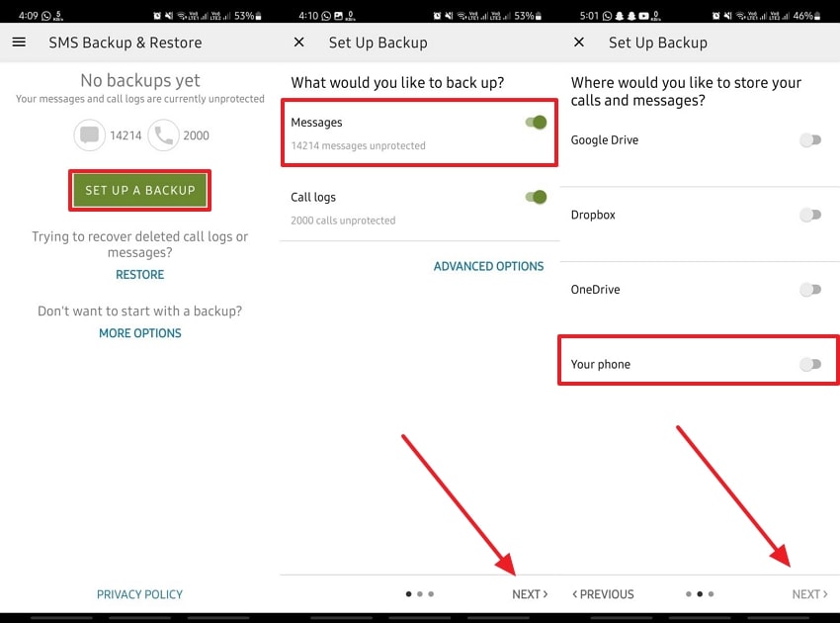Screen dimensions: 840x623
Task: View the Privacy Policy
Action: [x=139, y=594]
